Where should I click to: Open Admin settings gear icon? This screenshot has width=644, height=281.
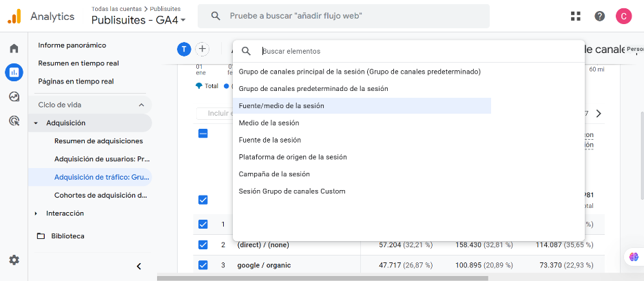pos(14,260)
